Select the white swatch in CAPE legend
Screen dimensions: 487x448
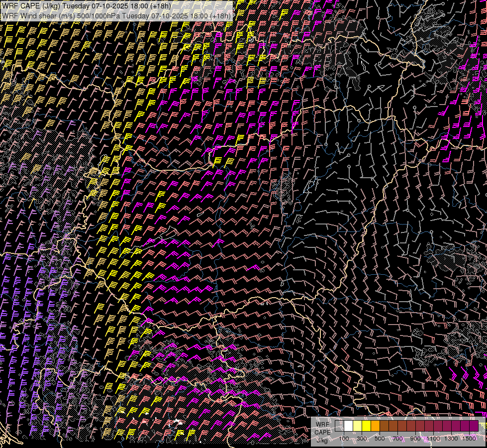(348, 426)
